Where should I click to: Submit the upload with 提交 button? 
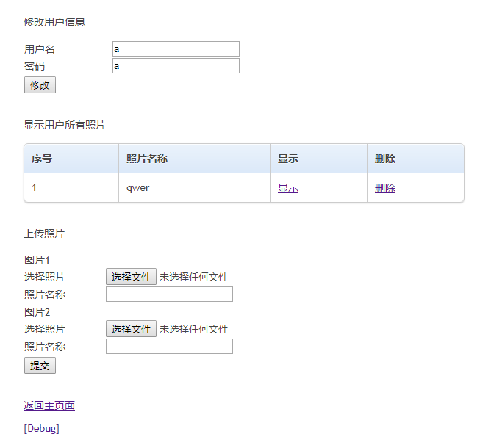click(x=40, y=366)
